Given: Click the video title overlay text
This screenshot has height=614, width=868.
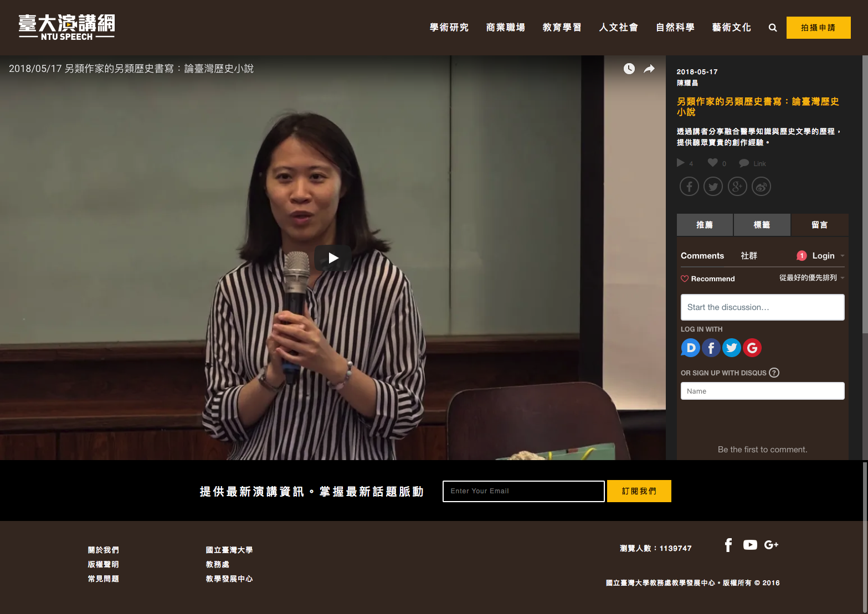Looking at the screenshot, I should [131, 69].
